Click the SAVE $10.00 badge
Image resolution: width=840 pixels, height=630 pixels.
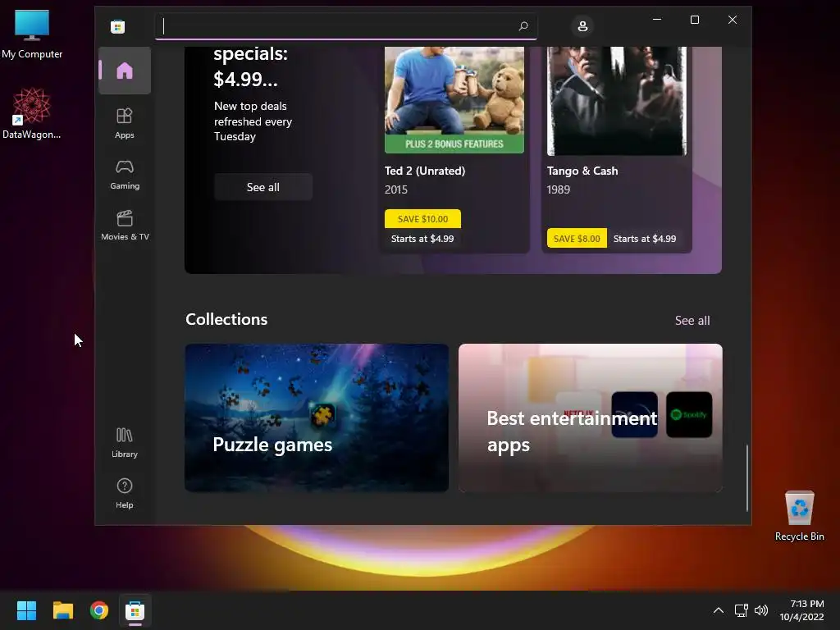tap(422, 218)
